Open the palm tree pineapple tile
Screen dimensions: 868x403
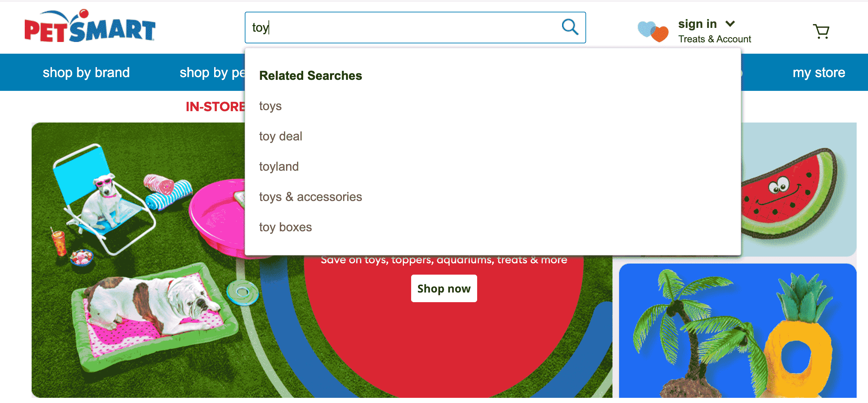click(737, 330)
